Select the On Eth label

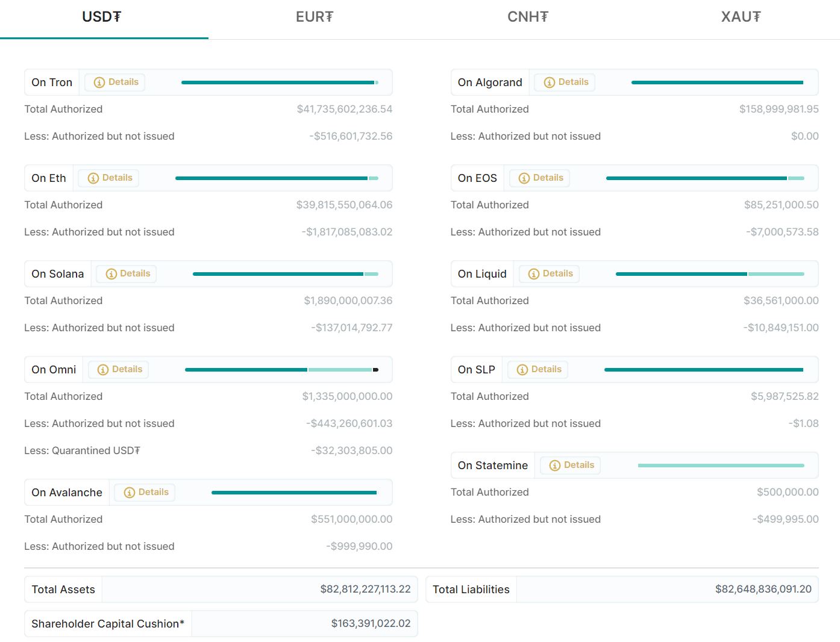[x=49, y=178]
